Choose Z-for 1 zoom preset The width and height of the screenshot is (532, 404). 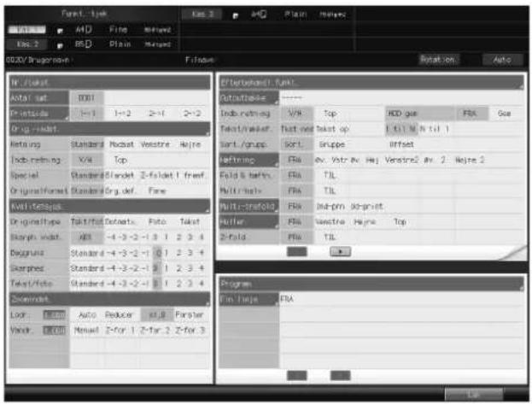pos(120,331)
